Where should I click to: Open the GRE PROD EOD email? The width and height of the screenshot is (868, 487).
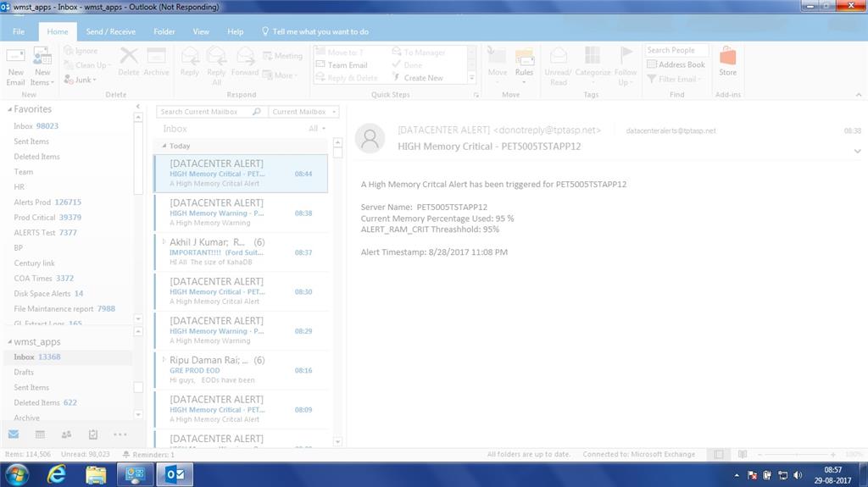pos(241,369)
